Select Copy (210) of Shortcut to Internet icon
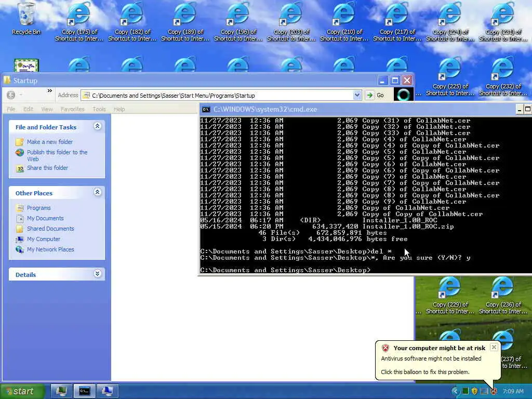532x399 pixels. [344, 22]
